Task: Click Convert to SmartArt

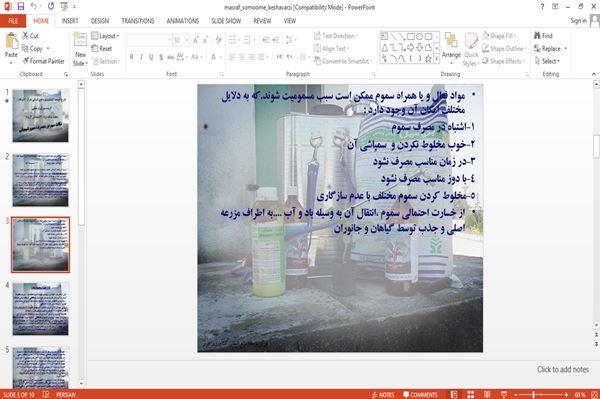Action: pyautogui.click(x=343, y=61)
